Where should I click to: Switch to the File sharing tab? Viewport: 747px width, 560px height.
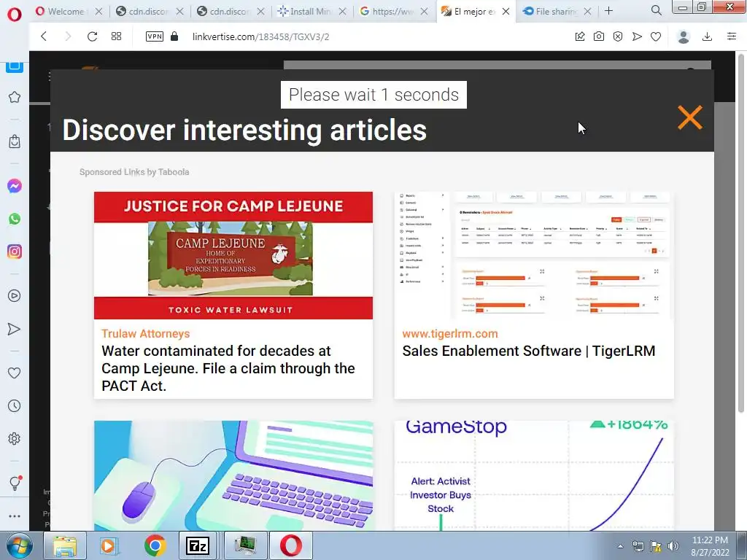(x=557, y=11)
